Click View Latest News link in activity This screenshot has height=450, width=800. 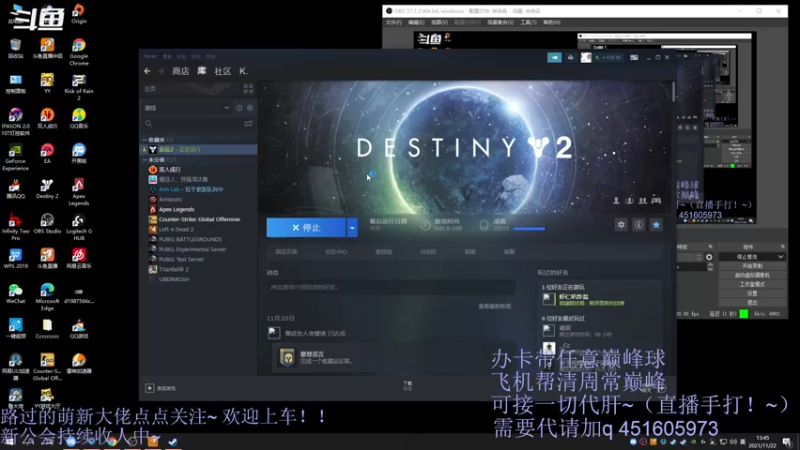(x=494, y=306)
